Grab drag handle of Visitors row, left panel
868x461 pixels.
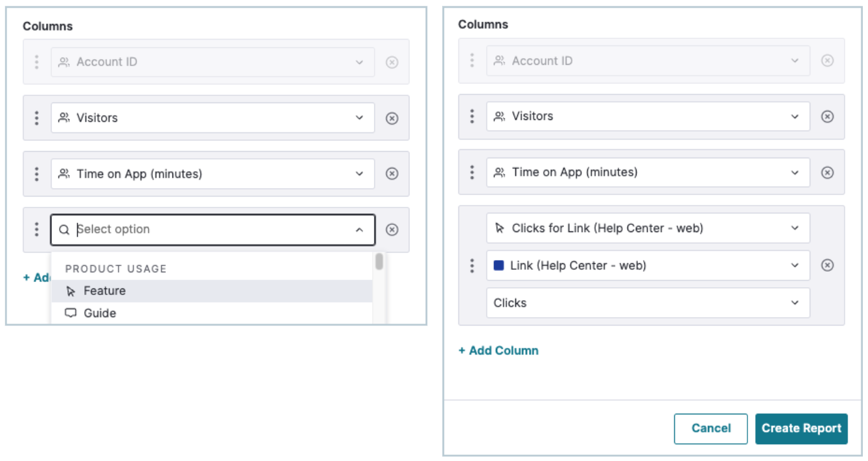pyautogui.click(x=36, y=118)
